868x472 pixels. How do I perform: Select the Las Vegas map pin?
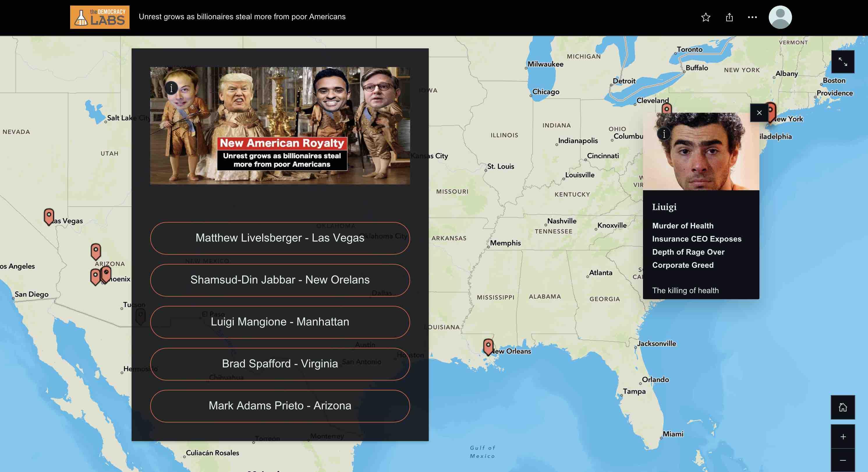(49, 216)
